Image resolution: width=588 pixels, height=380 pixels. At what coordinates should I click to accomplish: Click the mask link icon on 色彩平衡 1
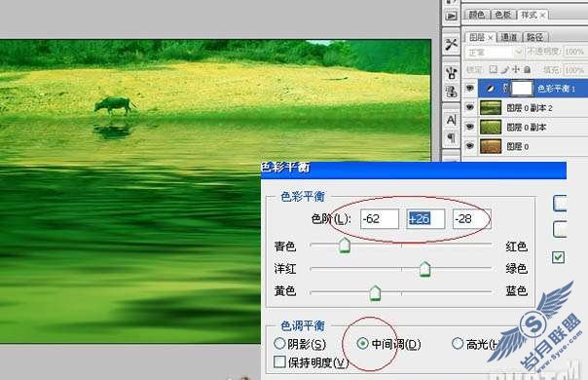tap(506, 89)
